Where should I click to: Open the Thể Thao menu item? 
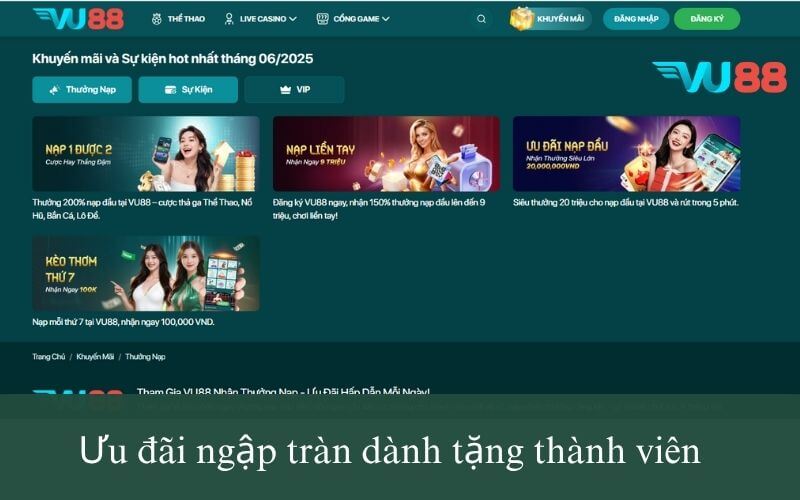pos(178,19)
